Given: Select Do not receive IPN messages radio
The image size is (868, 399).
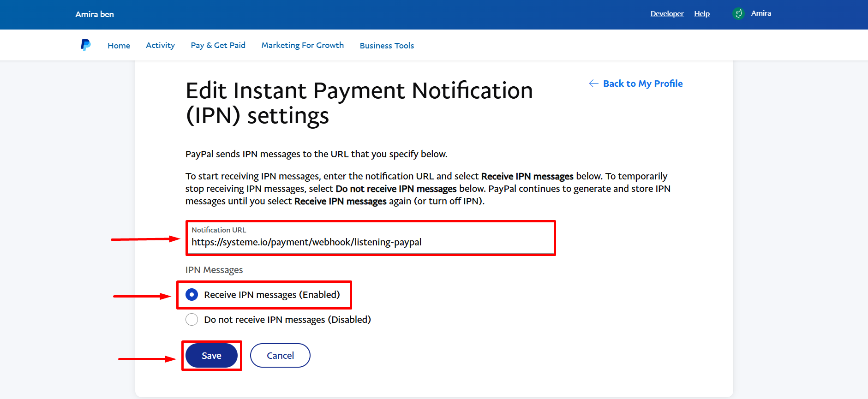Looking at the screenshot, I should [192, 319].
